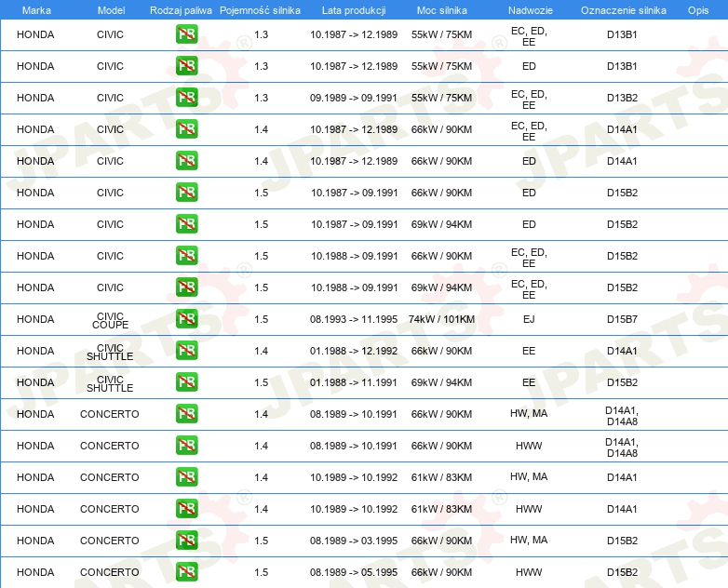Click the 74kW / 101KM power cell
This screenshot has width=728, height=588.
441,319
